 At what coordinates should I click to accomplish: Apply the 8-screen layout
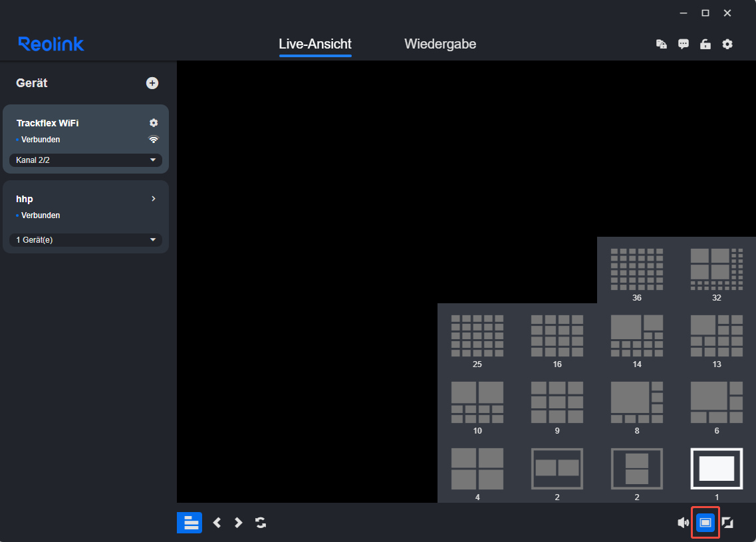click(x=636, y=402)
